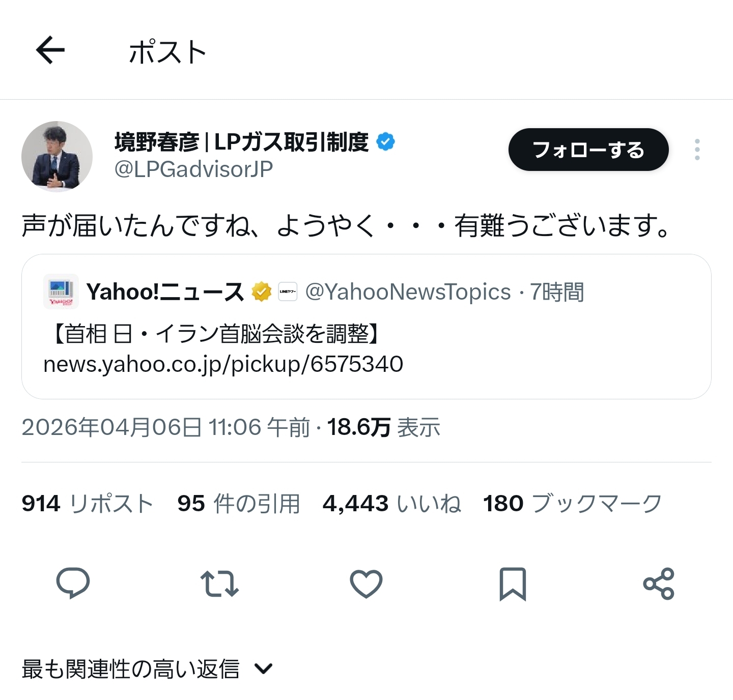Open the share icon

[659, 583]
